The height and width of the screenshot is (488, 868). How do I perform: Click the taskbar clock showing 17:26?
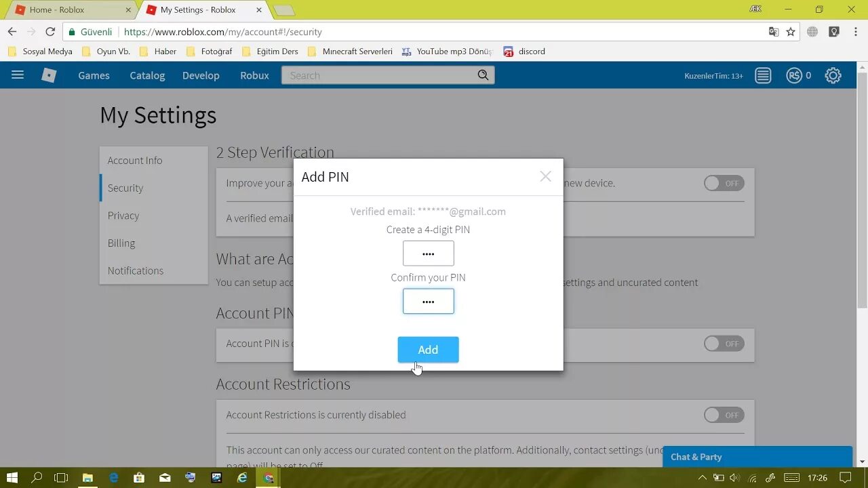tap(817, 478)
